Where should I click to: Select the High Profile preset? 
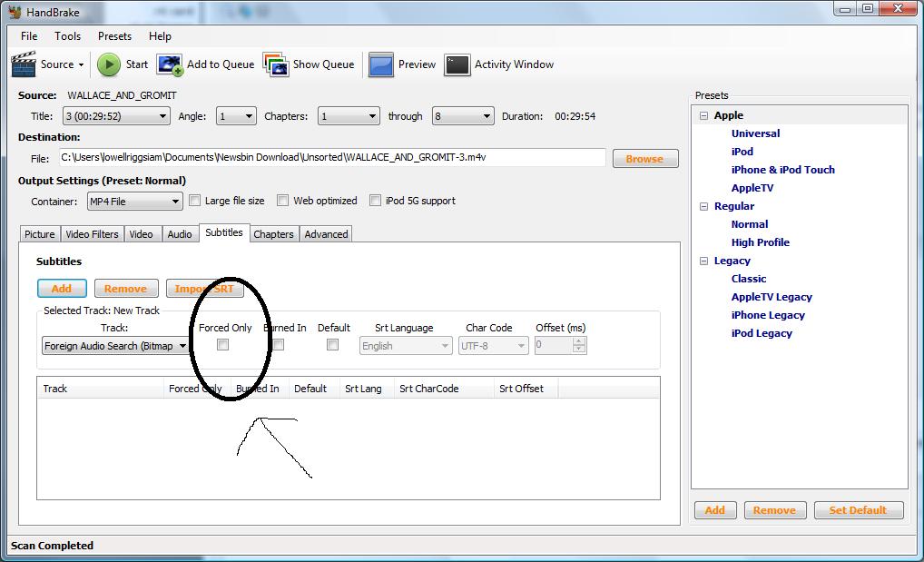(x=761, y=242)
